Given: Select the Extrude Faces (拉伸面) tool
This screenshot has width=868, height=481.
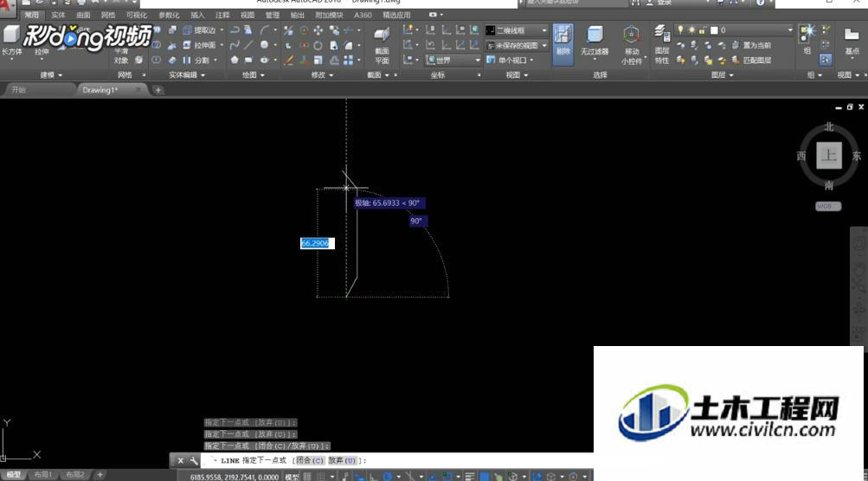Looking at the screenshot, I should click(199, 45).
